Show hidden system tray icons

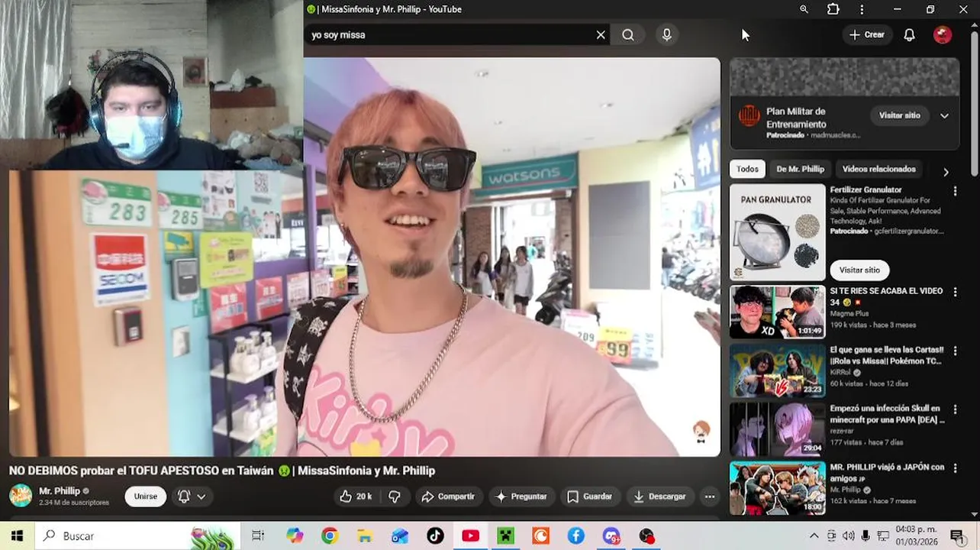[814, 536]
